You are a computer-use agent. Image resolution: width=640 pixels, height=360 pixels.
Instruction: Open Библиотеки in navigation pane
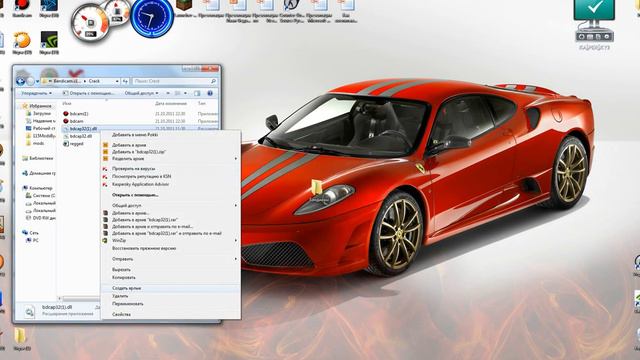tap(38, 158)
